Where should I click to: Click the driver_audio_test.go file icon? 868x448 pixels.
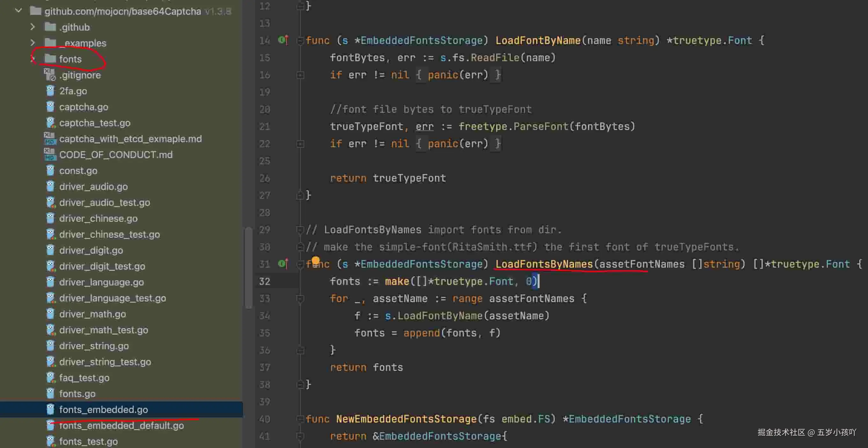[51, 202]
